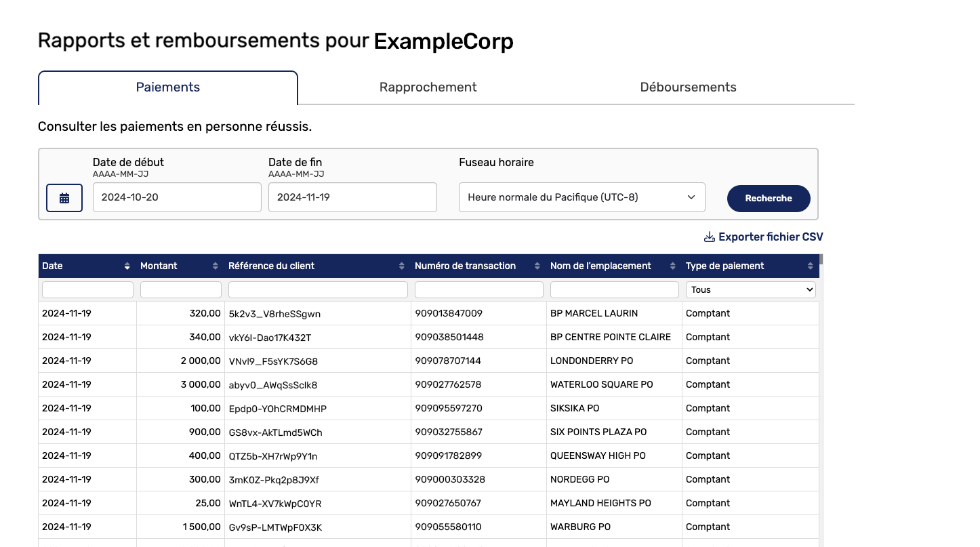Screen dimensions: 980x547
Task: Click the 900,00 amount cell
Action: pos(181,432)
